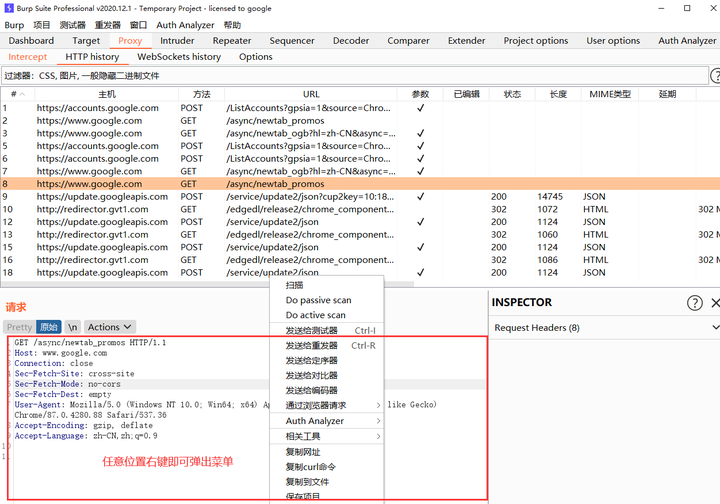The height and width of the screenshot is (504, 720).
Task: Select row 9 with length 14745
Action: (x=360, y=196)
